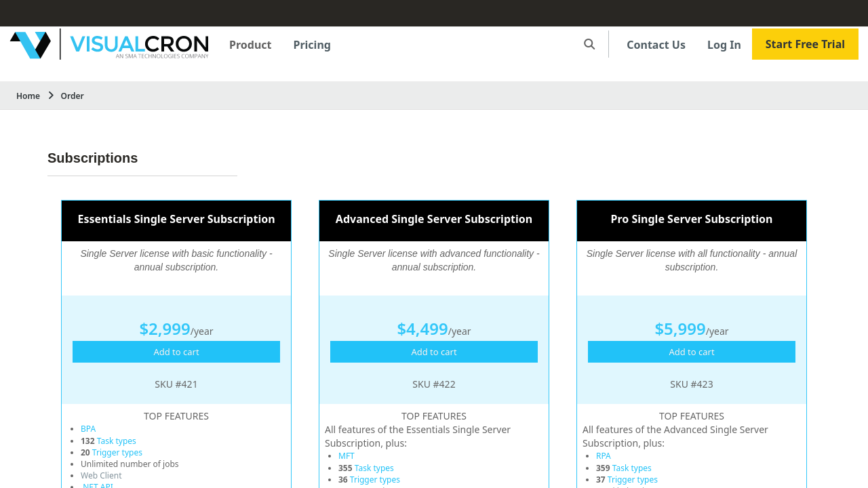
Task: Click SKU #422 text
Action: pyautogui.click(x=434, y=384)
